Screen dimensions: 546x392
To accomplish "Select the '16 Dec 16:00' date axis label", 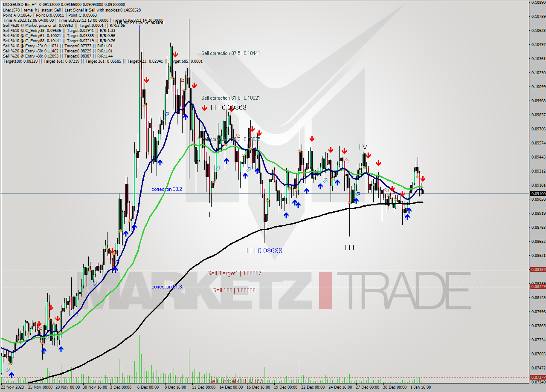I will point(258,388).
